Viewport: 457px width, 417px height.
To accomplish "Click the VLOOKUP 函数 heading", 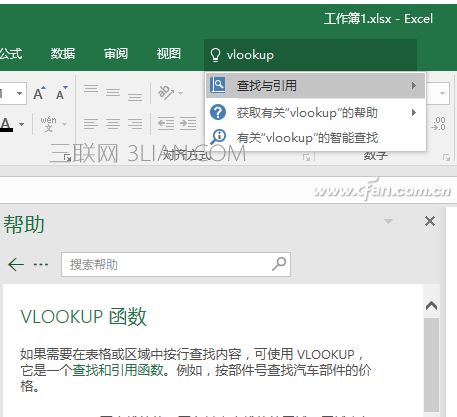I will (x=83, y=316).
